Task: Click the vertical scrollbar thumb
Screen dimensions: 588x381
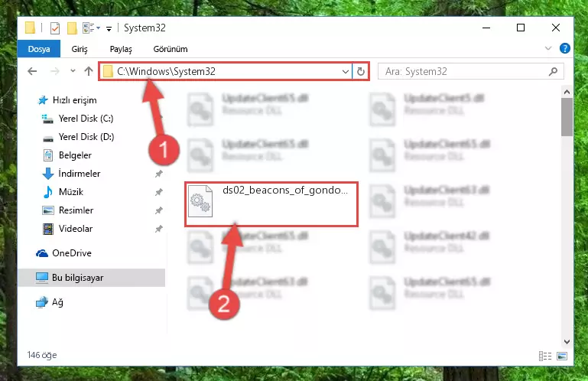Action: (567, 117)
